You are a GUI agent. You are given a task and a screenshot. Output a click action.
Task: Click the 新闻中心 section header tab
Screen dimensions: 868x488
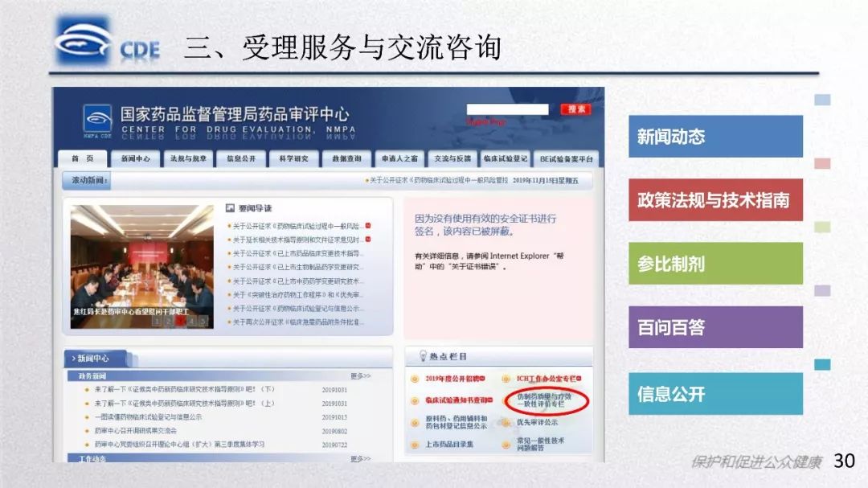pyautogui.click(x=96, y=359)
